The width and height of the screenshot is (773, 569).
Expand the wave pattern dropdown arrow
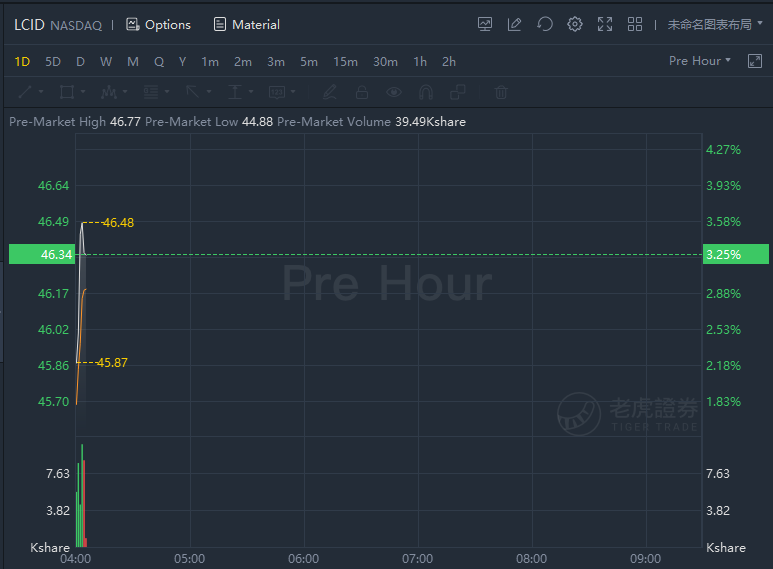click(125, 92)
